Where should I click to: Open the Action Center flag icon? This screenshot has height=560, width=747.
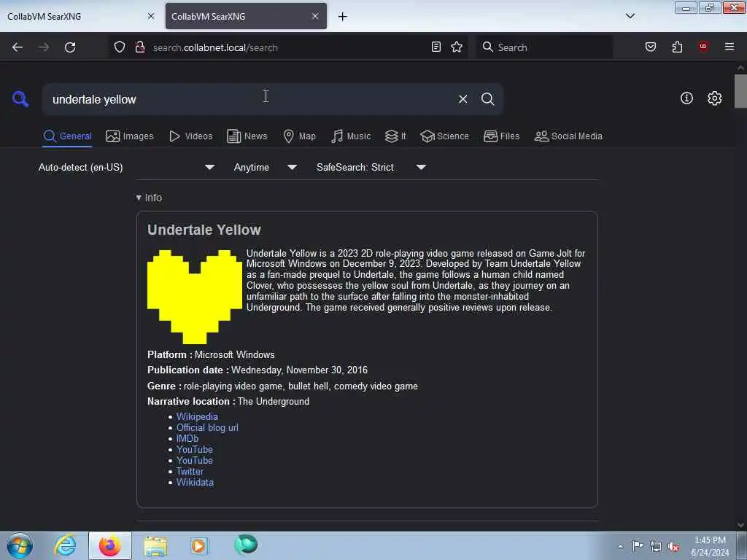[638, 545]
